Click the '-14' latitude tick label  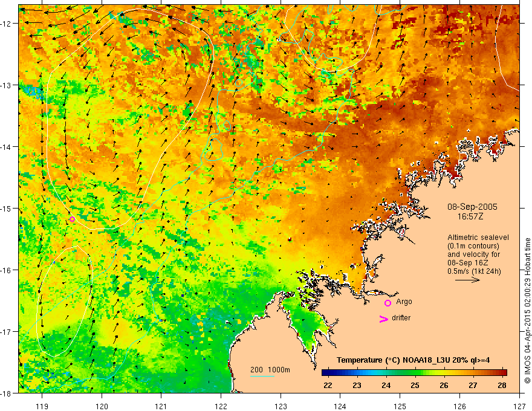point(7,147)
